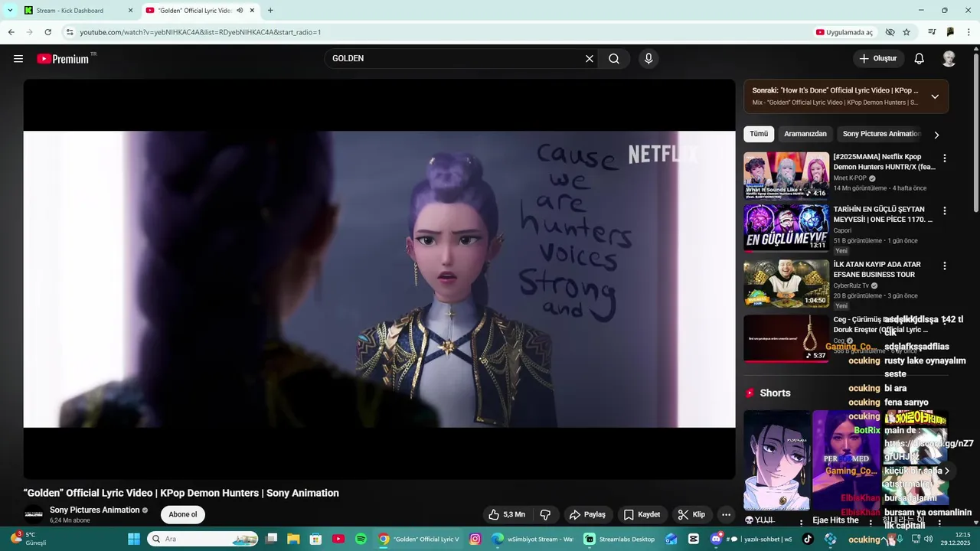This screenshot has width=980, height=551.
Task: Click the crossed-eye tracking protection icon
Action: [x=890, y=32]
